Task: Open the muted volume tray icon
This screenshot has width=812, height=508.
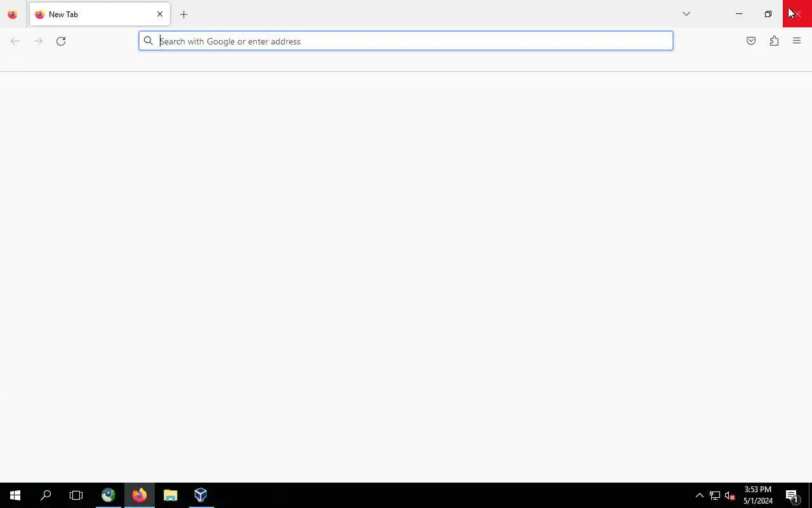Action: click(x=730, y=495)
